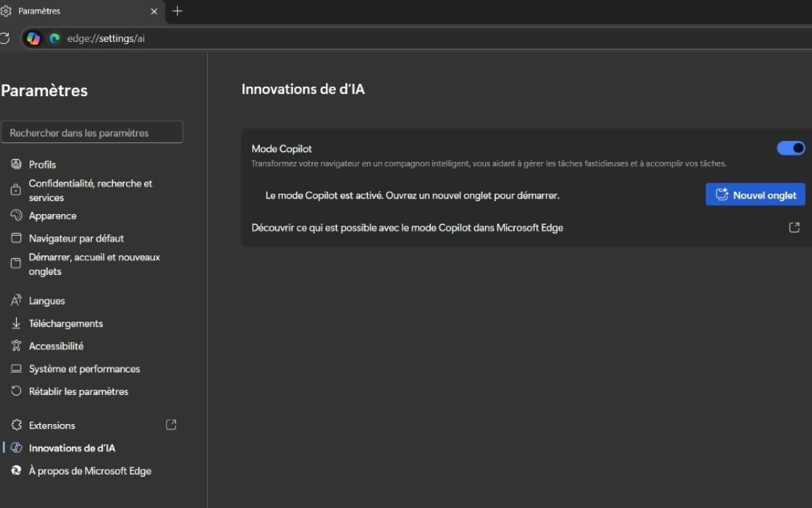Click the address bar edge://settings/ai
The height and width of the screenshot is (508, 812).
point(106,39)
